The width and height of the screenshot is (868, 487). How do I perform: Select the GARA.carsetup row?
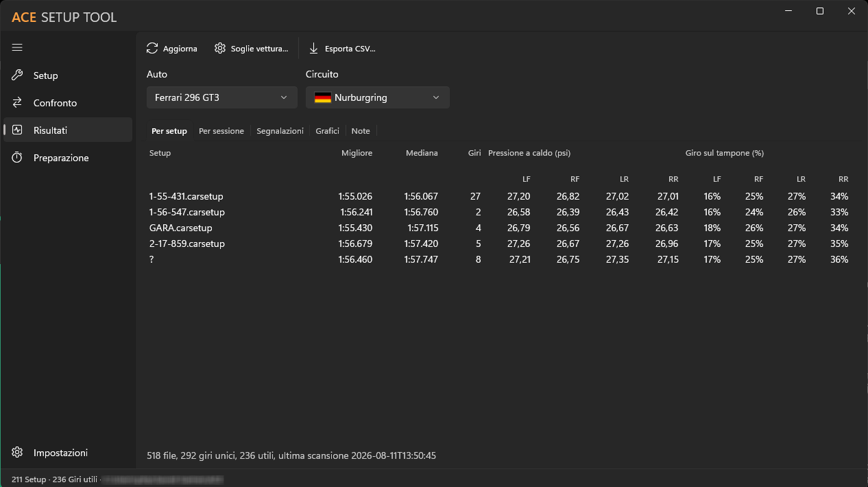(x=498, y=228)
